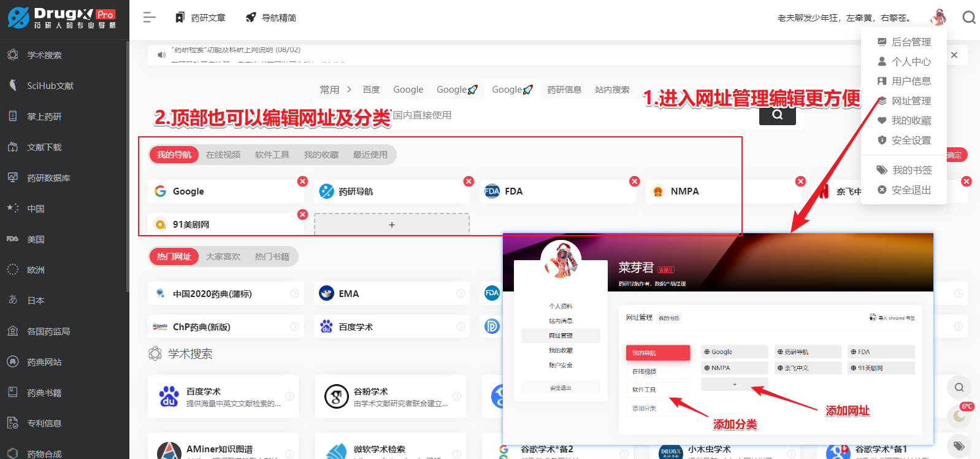Click the user avatar in the header
Viewport: 980px width, 459px height.
tap(938, 17)
